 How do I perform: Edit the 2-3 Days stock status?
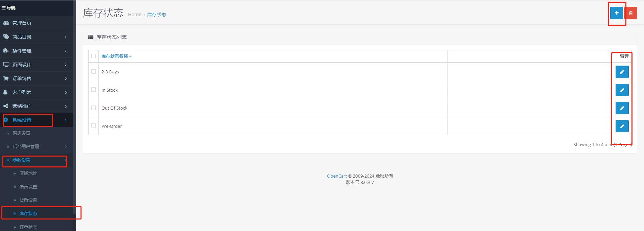coord(622,72)
